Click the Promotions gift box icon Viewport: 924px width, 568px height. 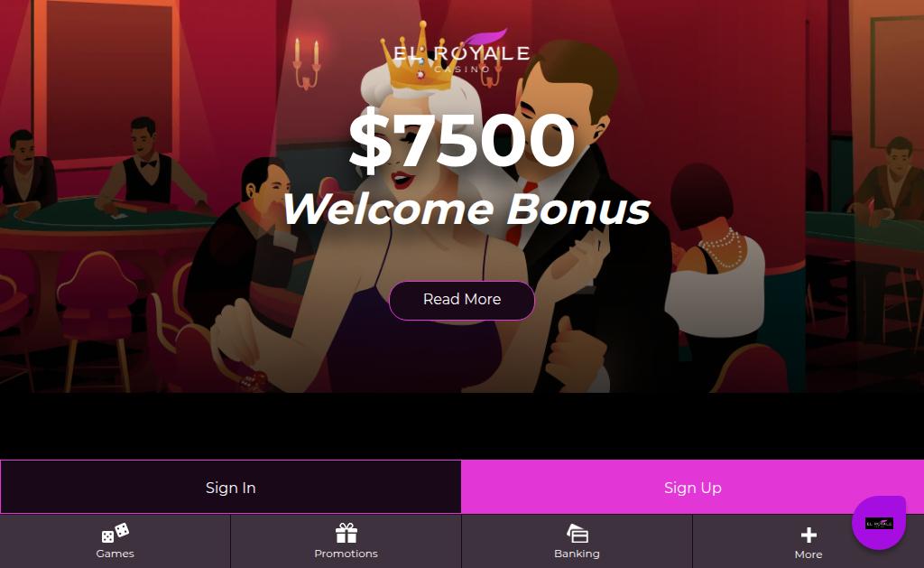tap(346, 533)
